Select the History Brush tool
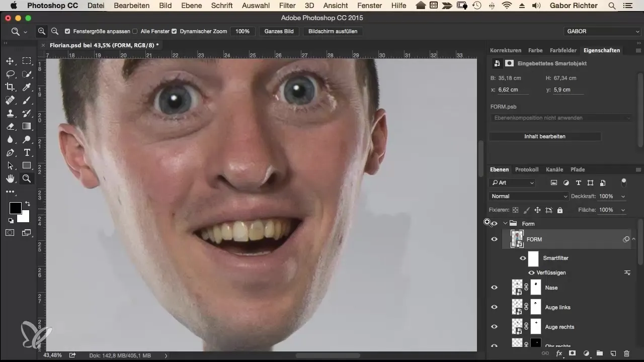 (27, 113)
